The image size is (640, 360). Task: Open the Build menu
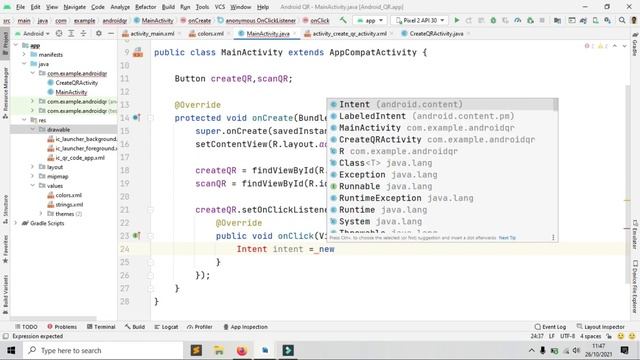168,7
